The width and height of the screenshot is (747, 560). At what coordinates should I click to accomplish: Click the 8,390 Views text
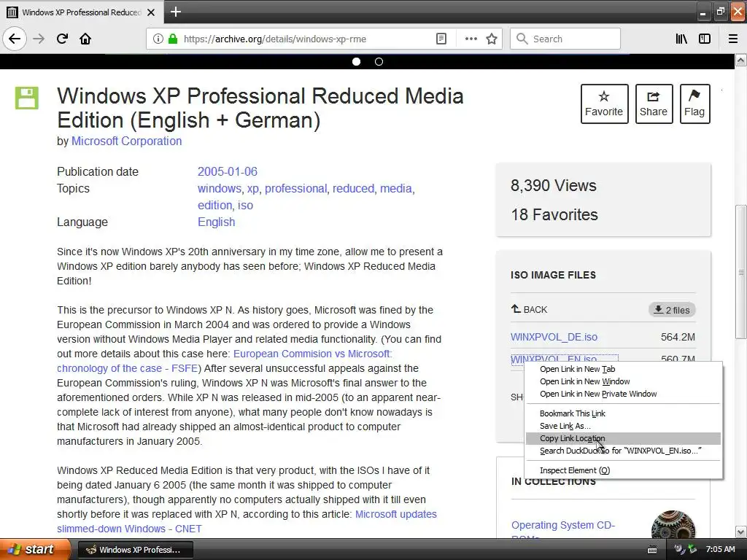point(553,186)
